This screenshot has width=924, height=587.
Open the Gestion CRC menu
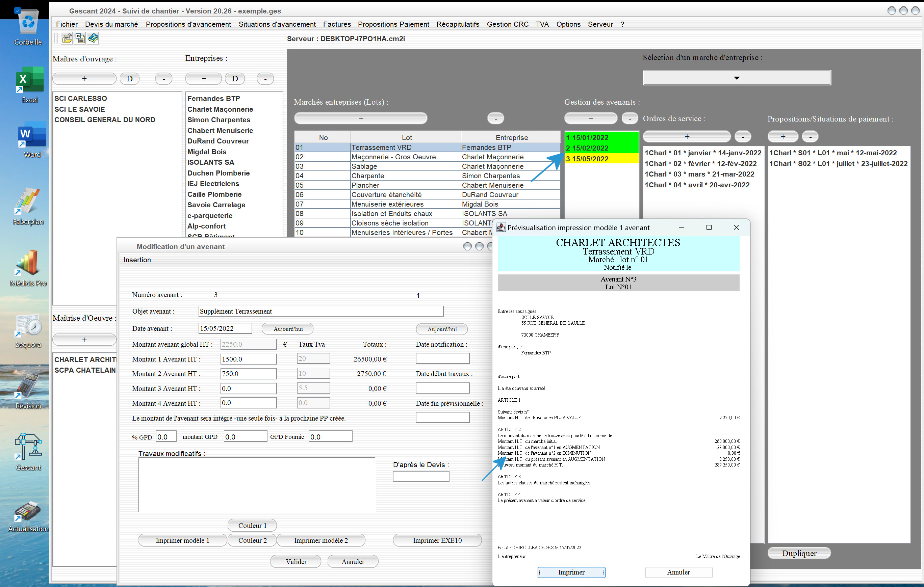point(508,24)
